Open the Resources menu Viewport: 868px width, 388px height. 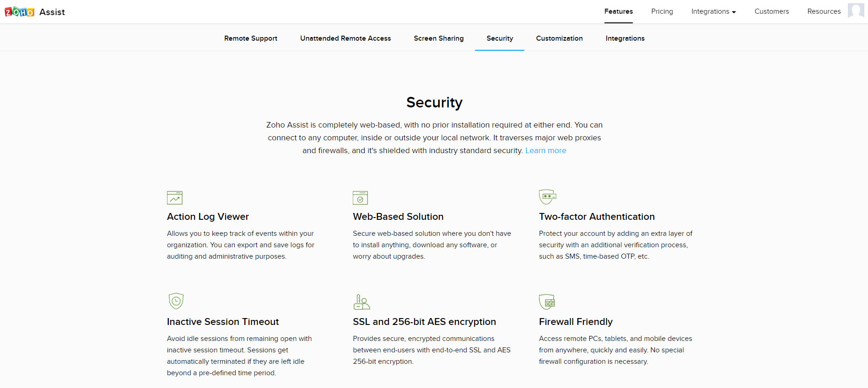click(824, 11)
